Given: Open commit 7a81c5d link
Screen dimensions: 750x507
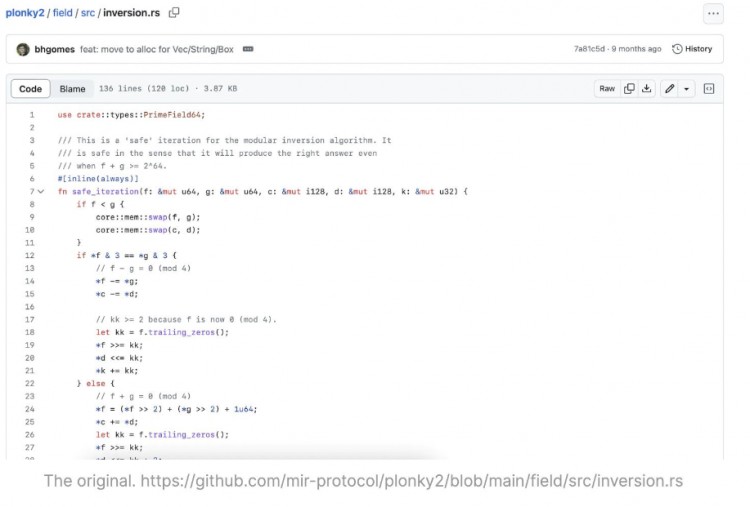Looking at the screenshot, I should point(589,49).
